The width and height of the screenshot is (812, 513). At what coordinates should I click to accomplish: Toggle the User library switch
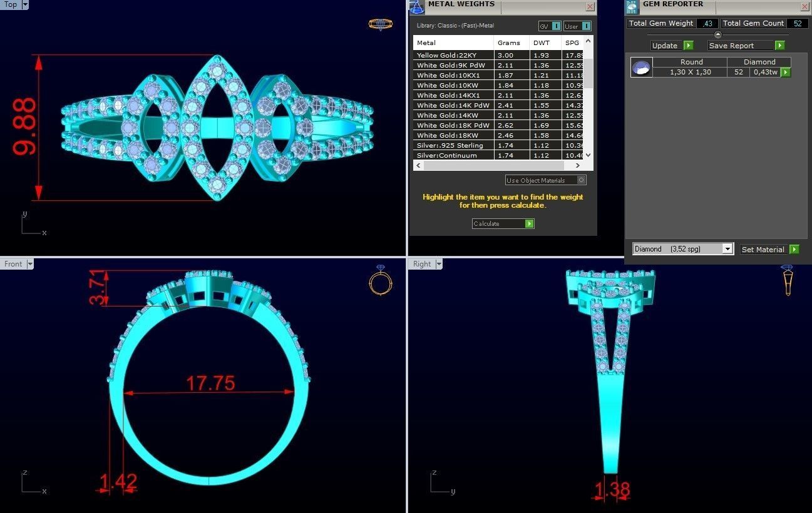pyautogui.click(x=585, y=26)
